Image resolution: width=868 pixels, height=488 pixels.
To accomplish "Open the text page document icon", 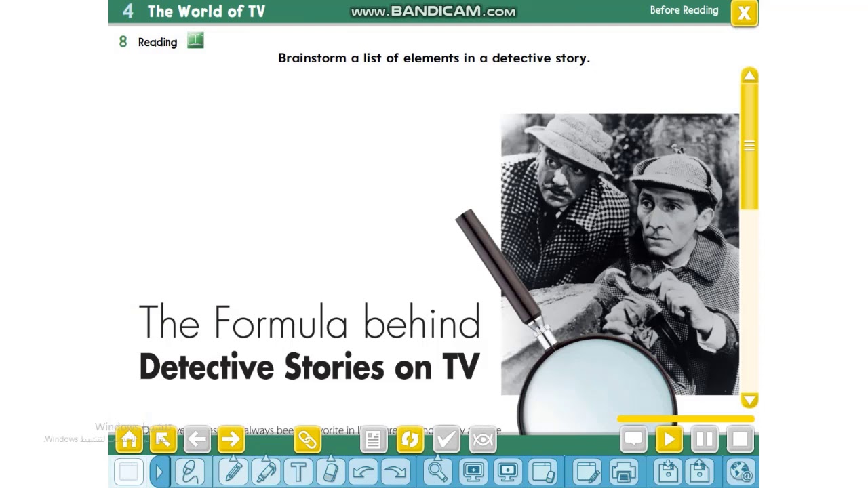I will (x=373, y=440).
